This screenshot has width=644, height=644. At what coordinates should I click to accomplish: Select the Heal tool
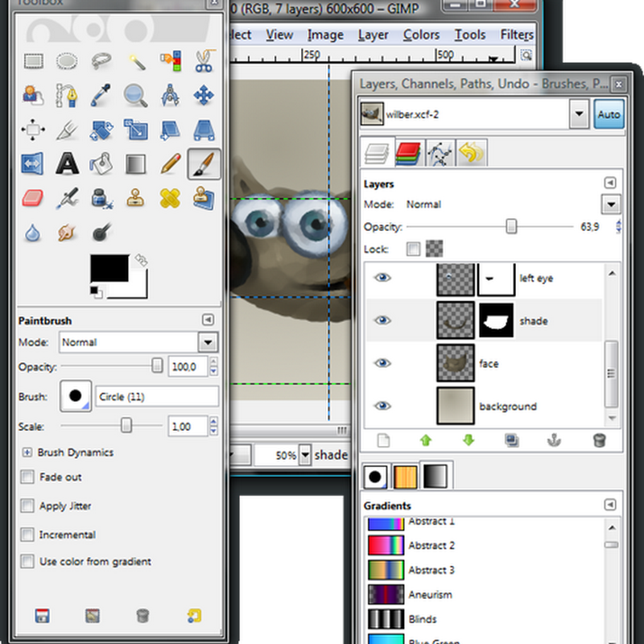[170, 198]
